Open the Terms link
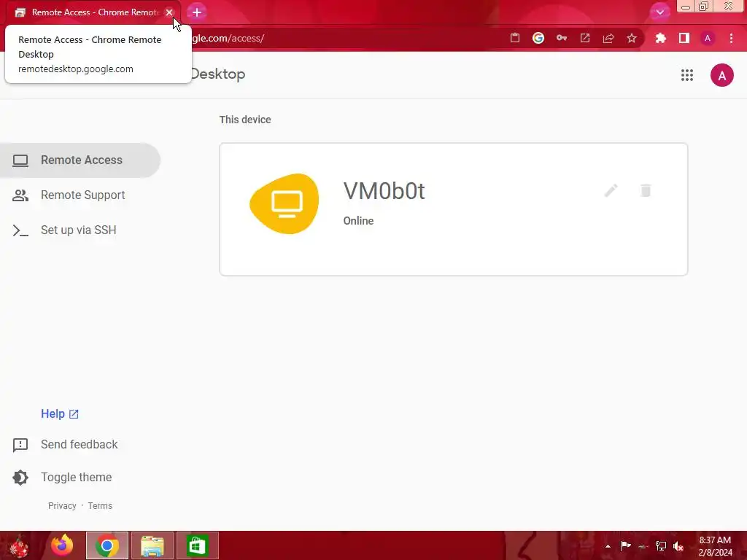The height and width of the screenshot is (560, 747). point(100,506)
